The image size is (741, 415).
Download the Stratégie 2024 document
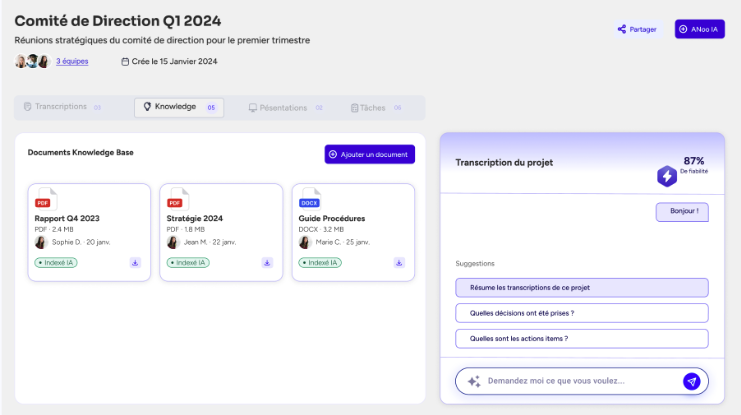(267, 263)
